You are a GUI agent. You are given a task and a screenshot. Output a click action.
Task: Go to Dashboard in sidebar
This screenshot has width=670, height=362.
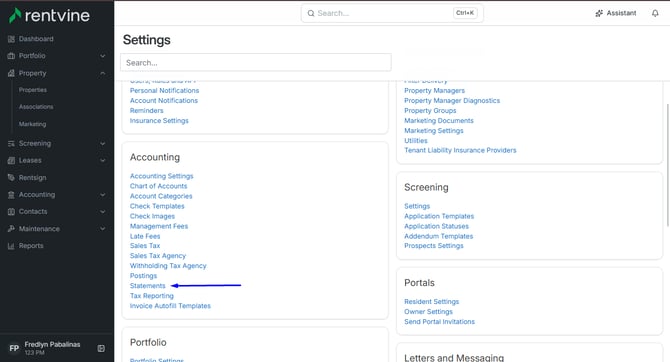click(x=36, y=39)
